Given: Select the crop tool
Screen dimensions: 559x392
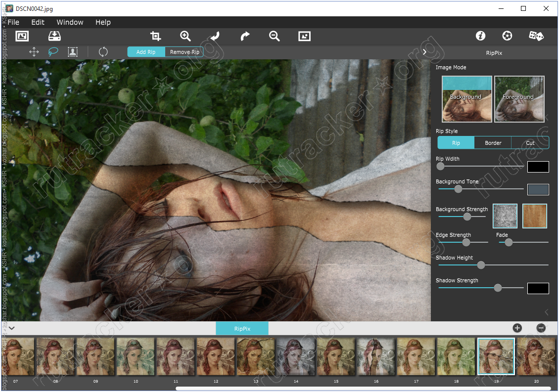Looking at the screenshot, I should [156, 36].
